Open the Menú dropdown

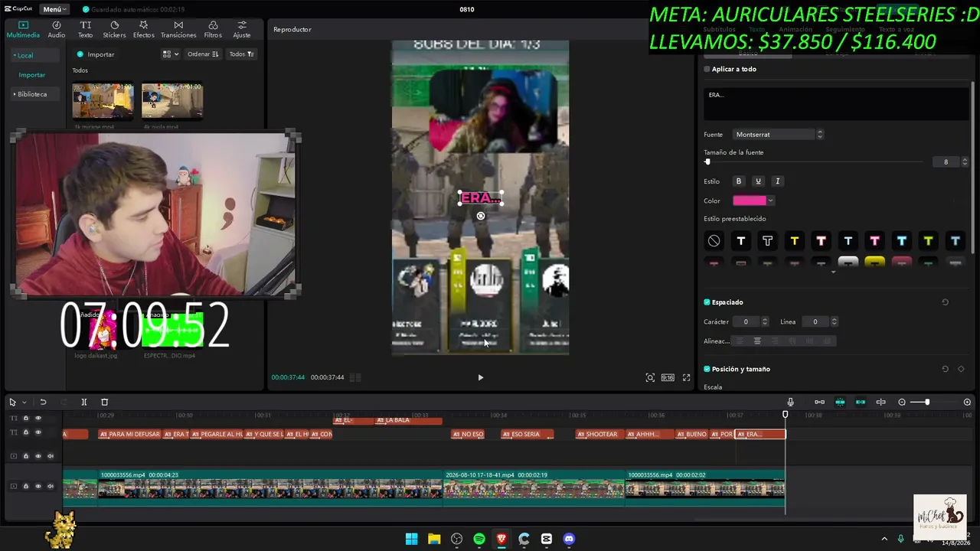pyautogui.click(x=55, y=9)
